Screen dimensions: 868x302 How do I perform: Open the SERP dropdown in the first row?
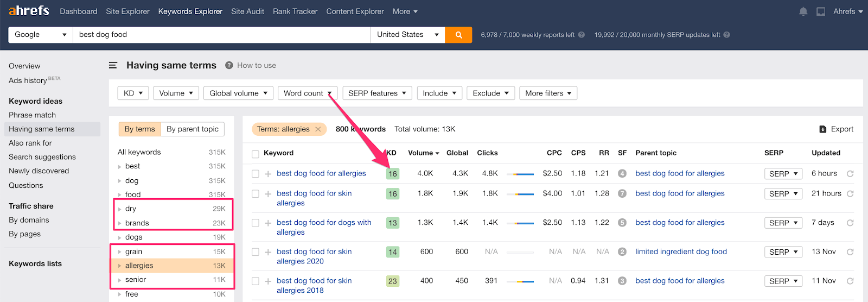click(783, 174)
